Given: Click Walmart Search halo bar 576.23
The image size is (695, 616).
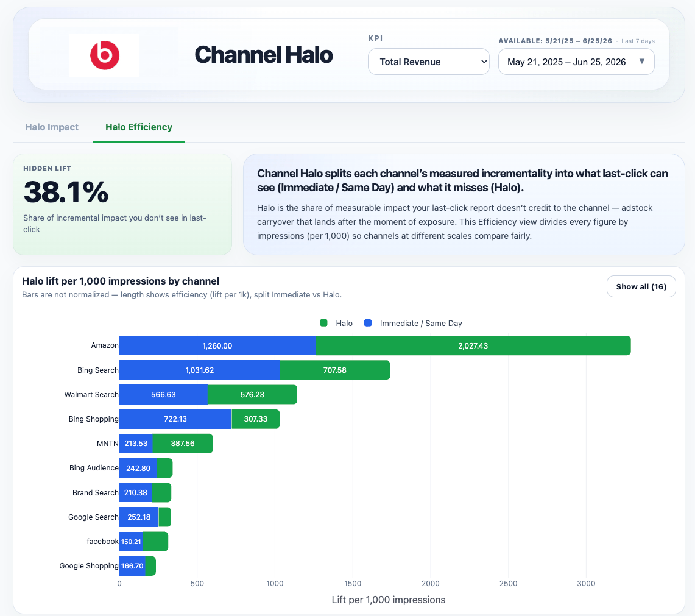Looking at the screenshot, I should point(252,394).
